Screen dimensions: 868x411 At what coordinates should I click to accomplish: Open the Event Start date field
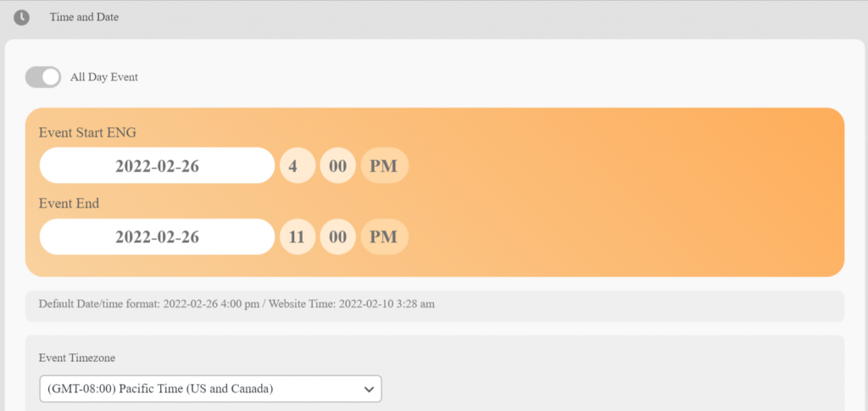[x=157, y=166]
